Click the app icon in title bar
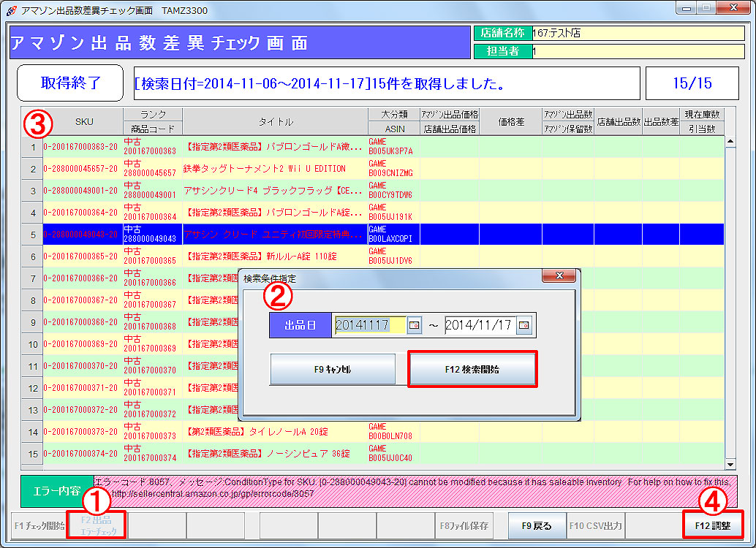 pyautogui.click(x=12, y=10)
